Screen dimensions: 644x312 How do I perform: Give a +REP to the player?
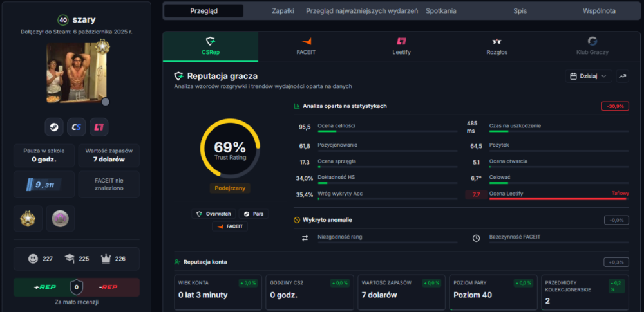tap(44, 287)
